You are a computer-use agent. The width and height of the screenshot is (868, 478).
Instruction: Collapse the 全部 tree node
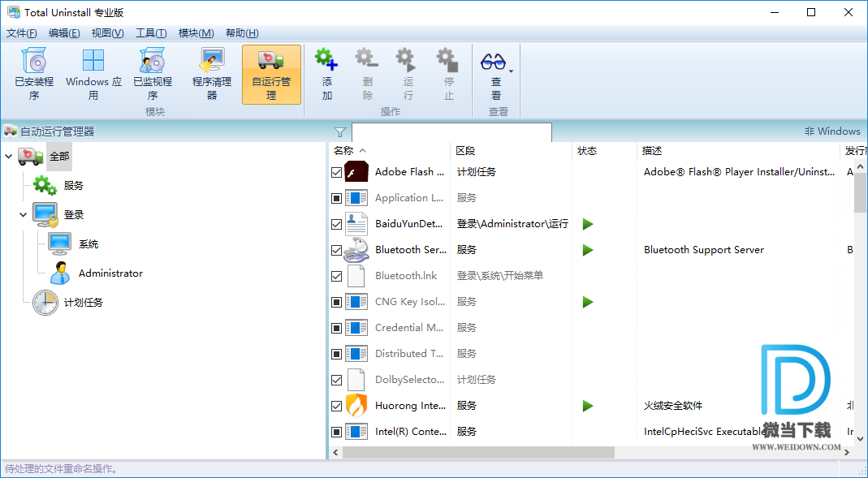(x=8, y=157)
